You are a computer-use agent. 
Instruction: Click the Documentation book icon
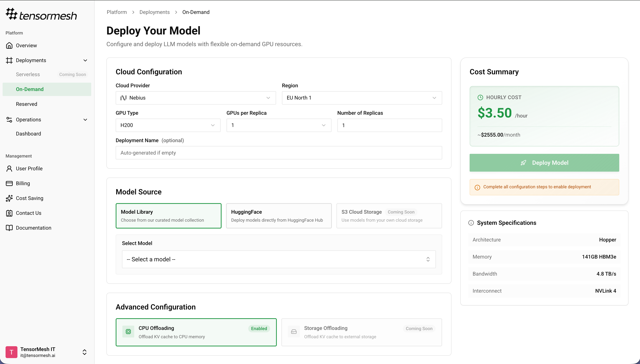[x=9, y=228]
